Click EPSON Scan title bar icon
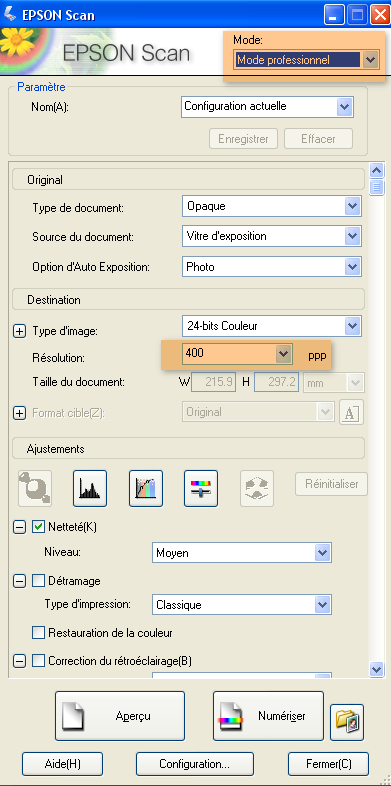 (x=9, y=14)
